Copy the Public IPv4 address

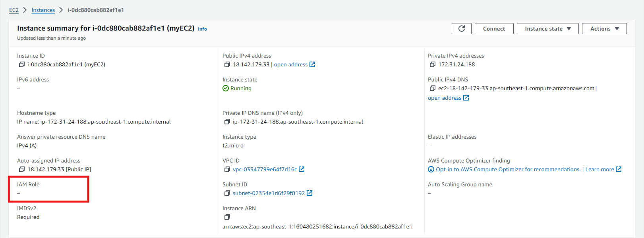click(227, 64)
